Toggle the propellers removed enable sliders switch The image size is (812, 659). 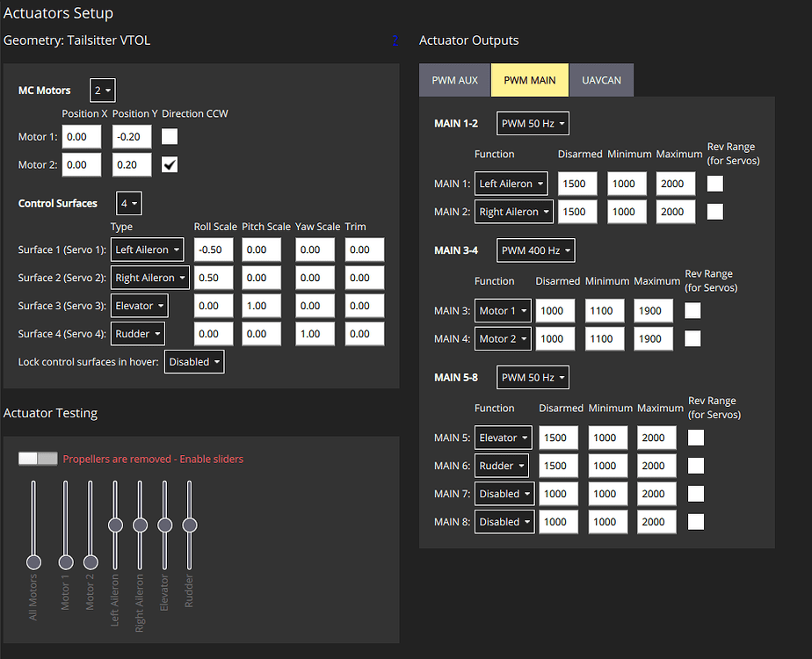pos(38,459)
